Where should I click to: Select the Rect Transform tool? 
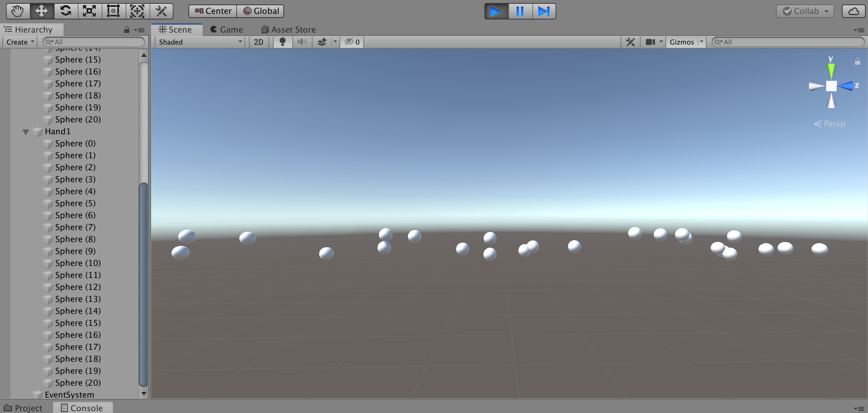click(x=113, y=11)
